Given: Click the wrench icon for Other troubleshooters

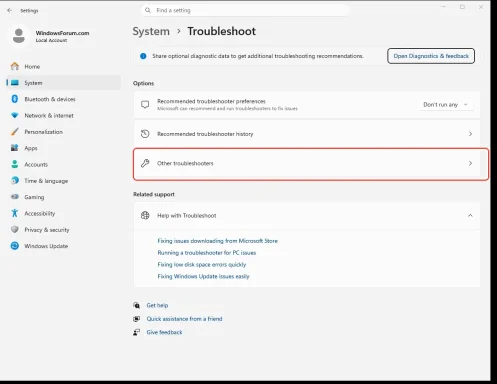Looking at the screenshot, I should 145,163.
